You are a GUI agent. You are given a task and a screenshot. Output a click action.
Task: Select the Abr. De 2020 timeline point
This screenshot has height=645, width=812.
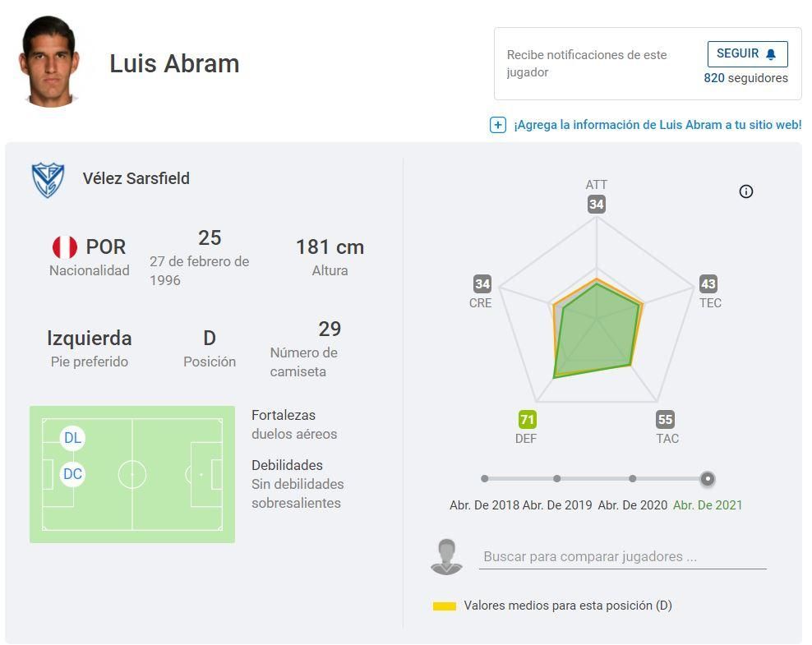[x=632, y=478]
